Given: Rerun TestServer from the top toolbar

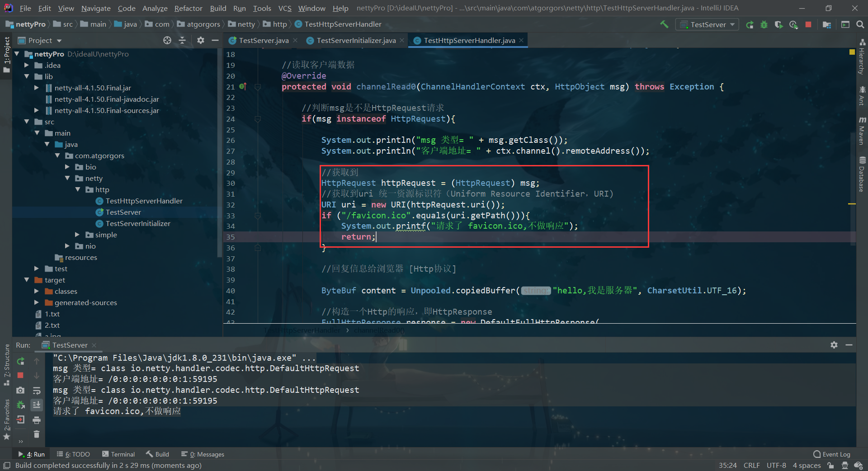Looking at the screenshot, I should tap(750, 24).
